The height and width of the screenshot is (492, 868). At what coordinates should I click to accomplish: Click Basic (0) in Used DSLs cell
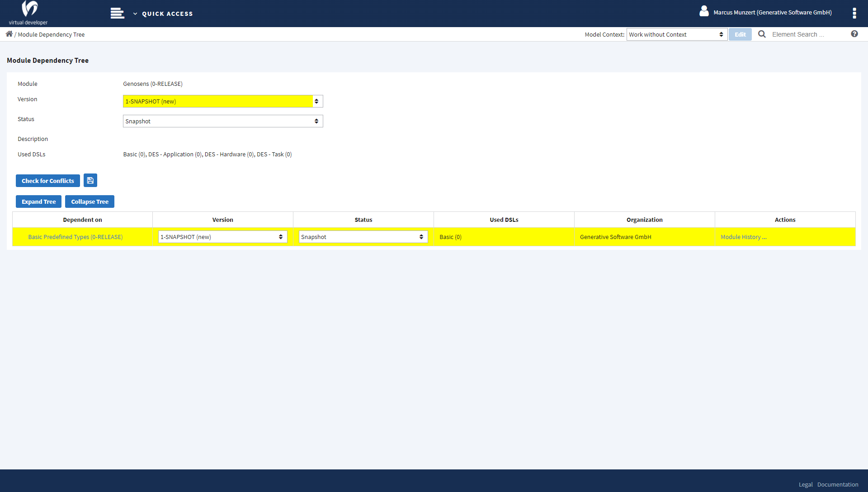[451, 237]
